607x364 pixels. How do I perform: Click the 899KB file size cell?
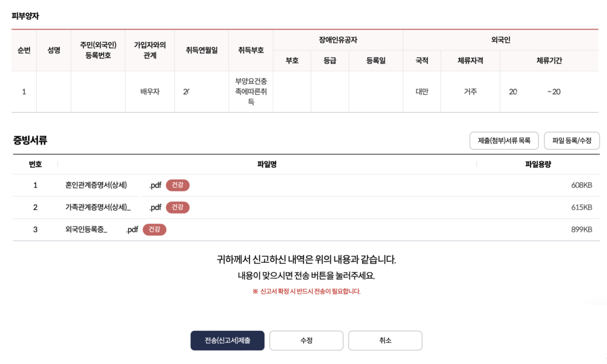[581, 229]
